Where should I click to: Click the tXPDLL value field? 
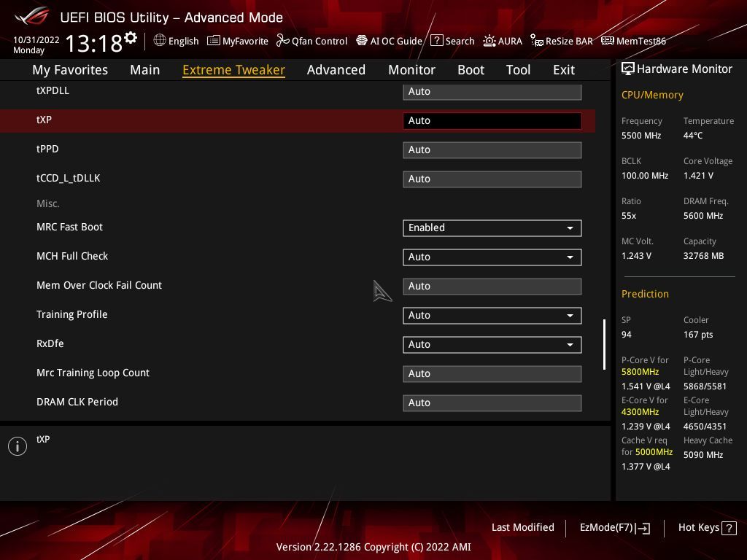[x=492, y=91]
